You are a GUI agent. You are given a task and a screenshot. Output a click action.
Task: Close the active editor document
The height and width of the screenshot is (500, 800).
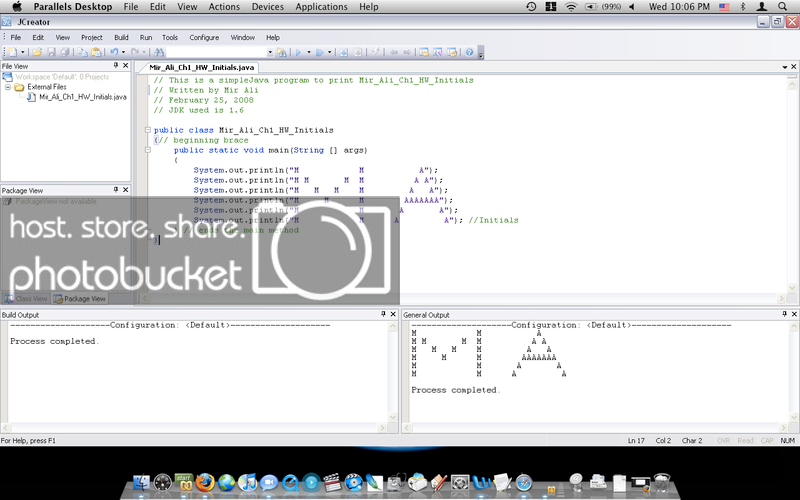click(793, 67)
